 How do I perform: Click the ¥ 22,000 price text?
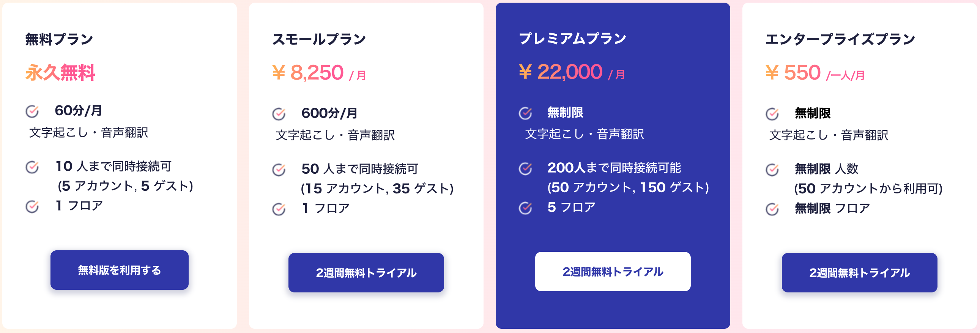coord(561,71)
